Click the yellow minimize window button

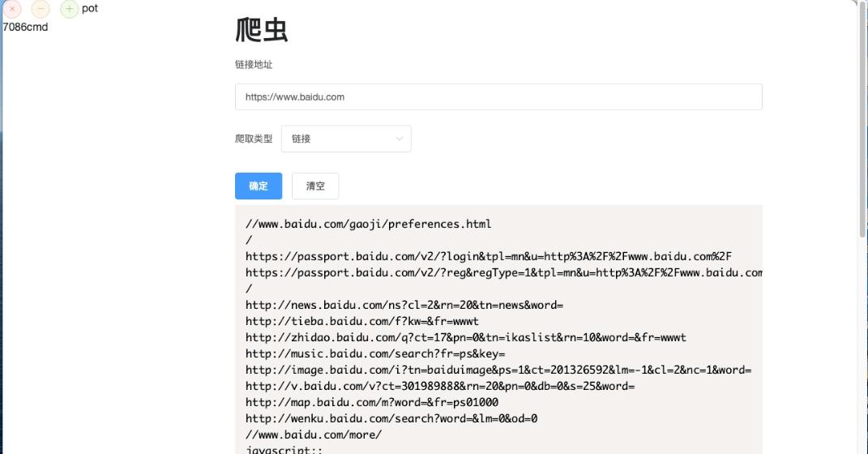click(41, 9)
